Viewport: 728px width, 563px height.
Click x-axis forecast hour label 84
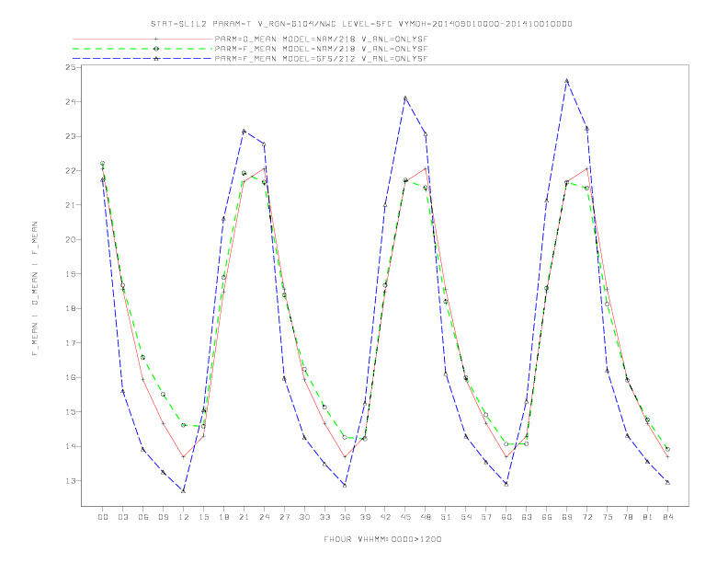tap(667, 517)
